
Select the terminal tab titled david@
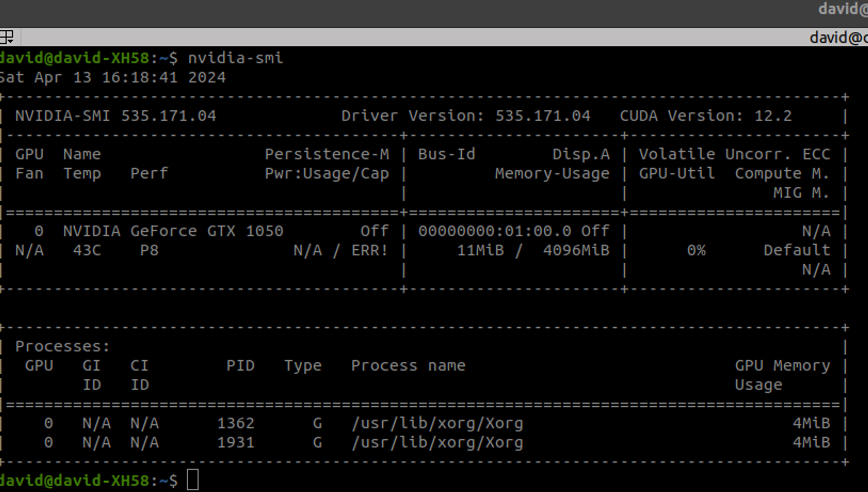pos(839,38)
